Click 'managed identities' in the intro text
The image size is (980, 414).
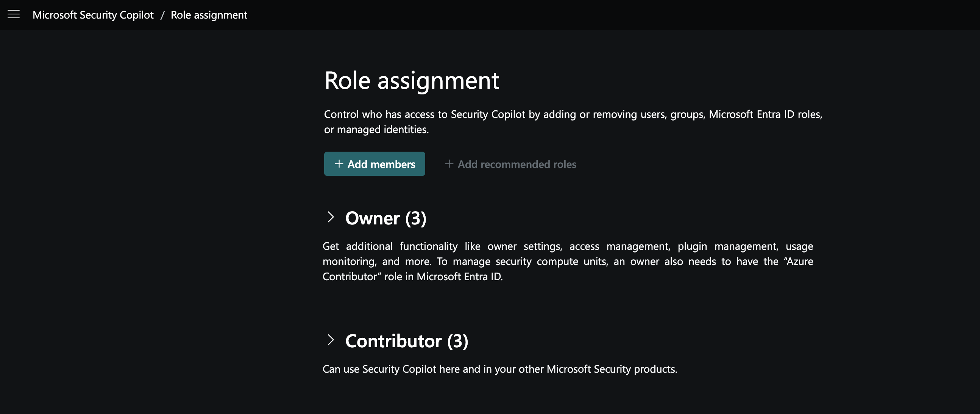tap(382, 130)
